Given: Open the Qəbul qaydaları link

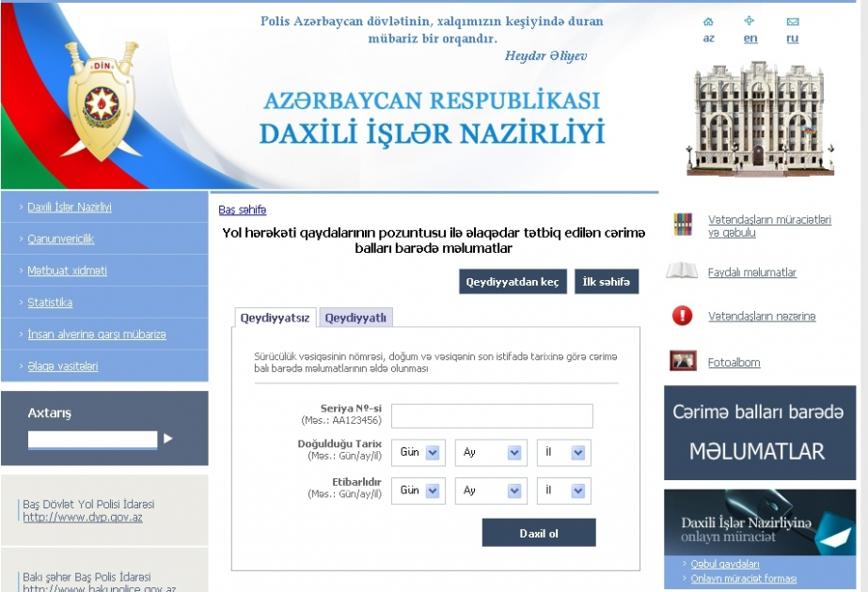Looking at the screenshot, I should 725,564.
